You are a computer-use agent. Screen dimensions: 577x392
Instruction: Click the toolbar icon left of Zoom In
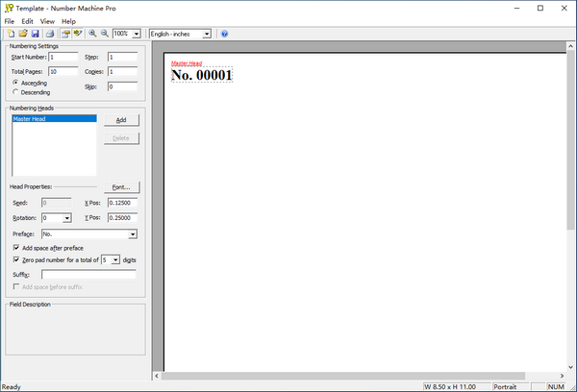point(77,33)
